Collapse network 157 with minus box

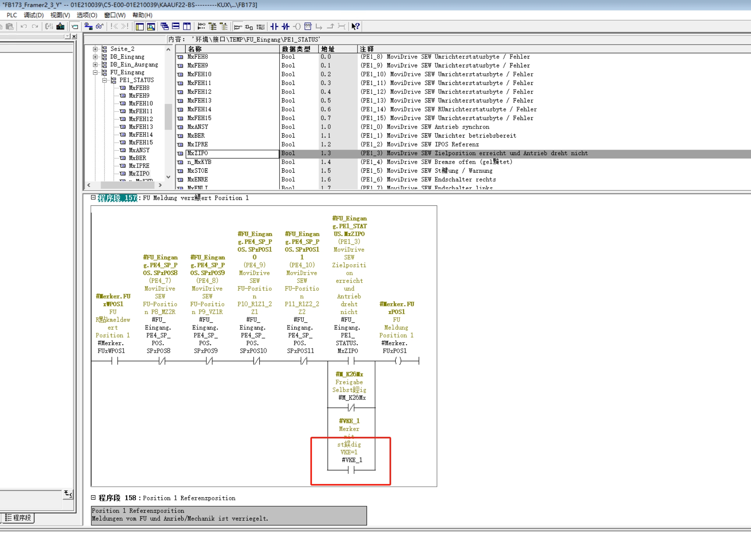tap(93, 198)
